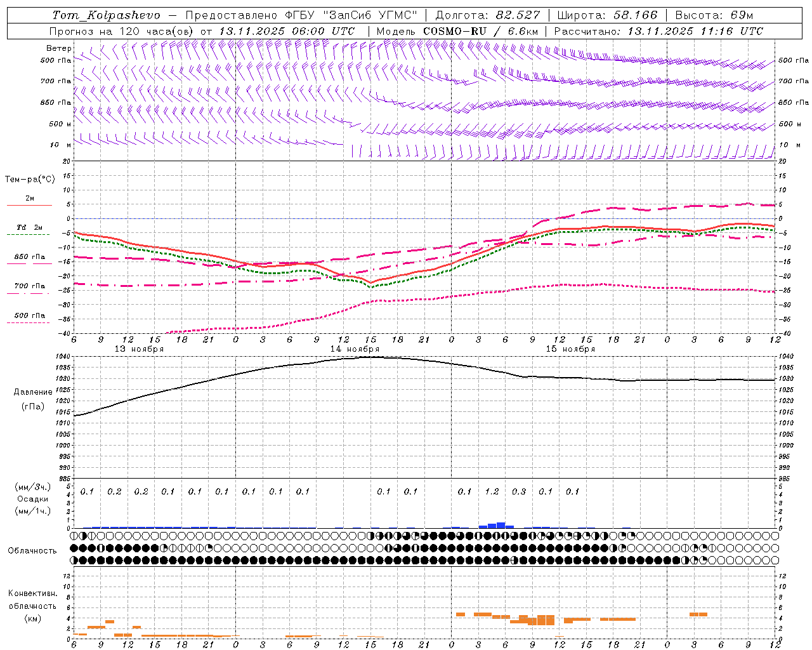Click the 'ЗапСиб УГМС' provider text
The height and width of the screenshot is (650, 812).
click(x=370, y=15)
